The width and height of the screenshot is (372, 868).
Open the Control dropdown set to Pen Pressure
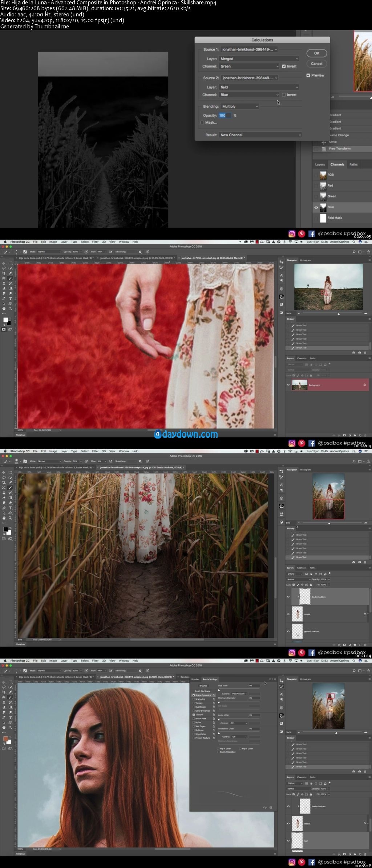[239, 694]
